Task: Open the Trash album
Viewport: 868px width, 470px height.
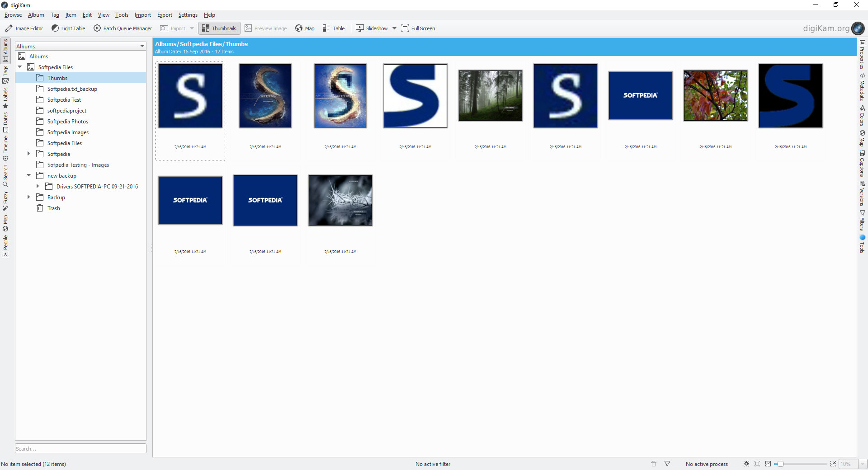Action: tap(53, 208)
